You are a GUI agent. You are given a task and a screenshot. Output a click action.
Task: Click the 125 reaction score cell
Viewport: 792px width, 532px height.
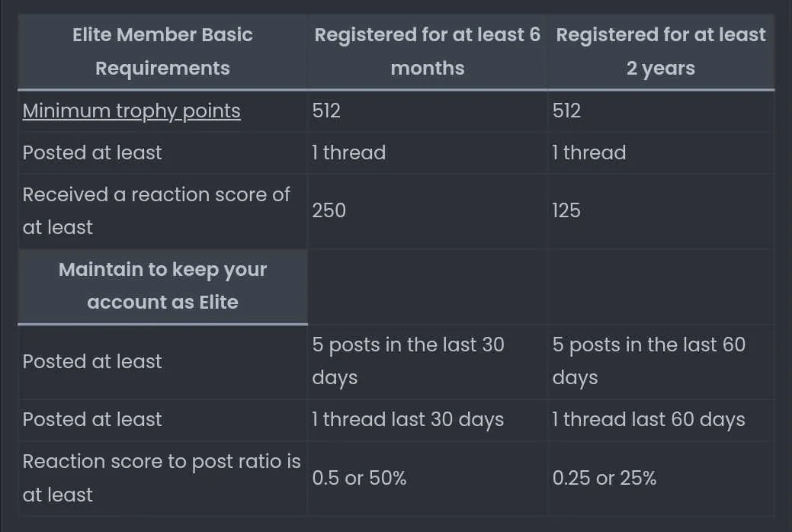661,210
